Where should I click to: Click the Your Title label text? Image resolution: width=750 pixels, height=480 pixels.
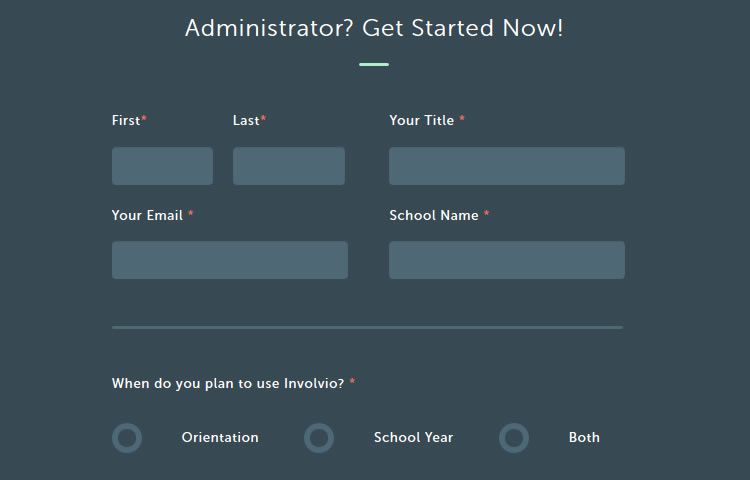tap(422, 121)
